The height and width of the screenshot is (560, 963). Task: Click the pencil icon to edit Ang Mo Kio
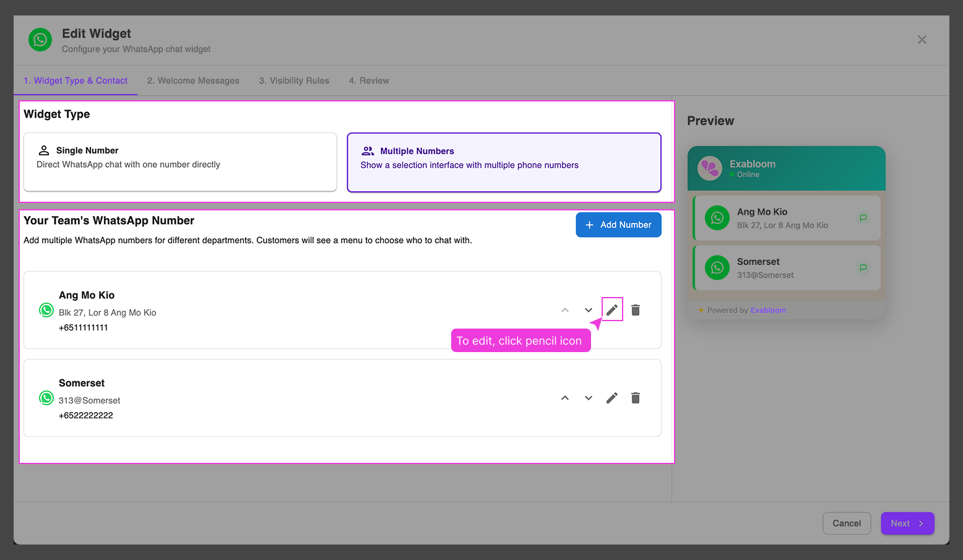(x=611, y=309)
